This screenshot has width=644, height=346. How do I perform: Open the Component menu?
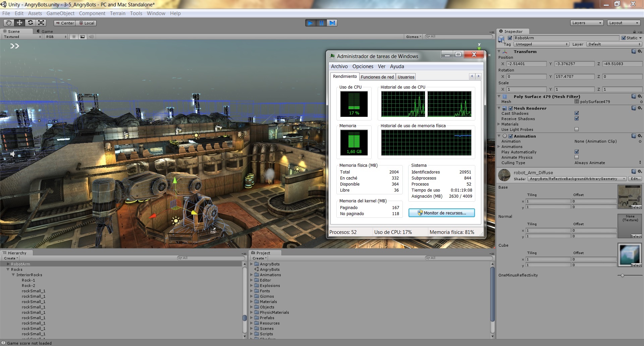[x=92, y=13]
